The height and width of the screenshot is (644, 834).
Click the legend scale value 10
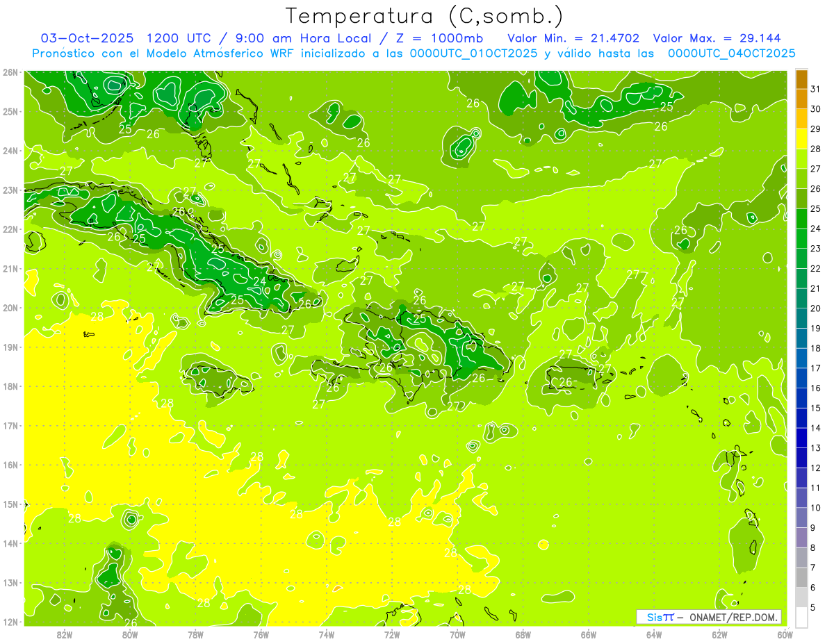[816, 508]
